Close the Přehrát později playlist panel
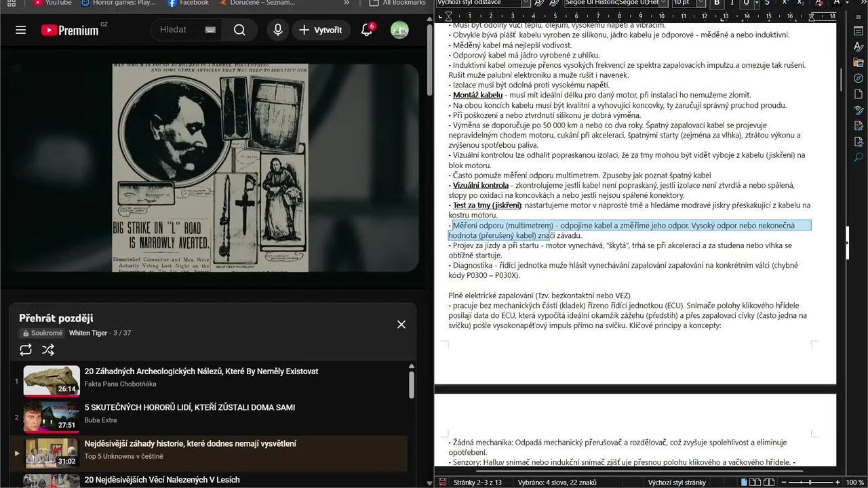The image size is (868, 488). 401,325
